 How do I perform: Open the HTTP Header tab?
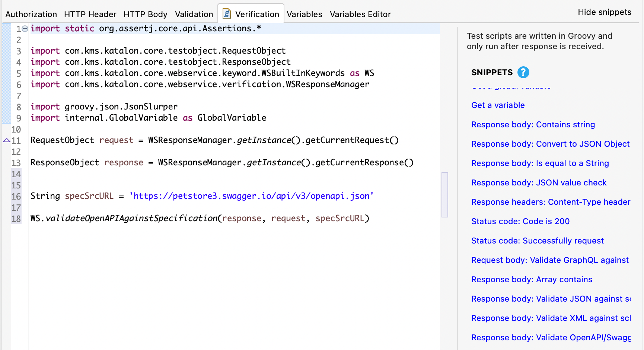(x=90, y=14)
